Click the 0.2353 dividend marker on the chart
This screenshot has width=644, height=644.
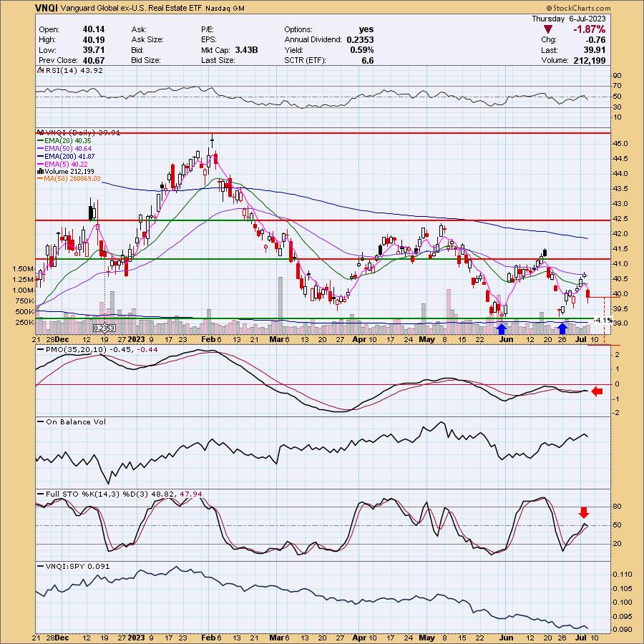(x=104, y=328)
